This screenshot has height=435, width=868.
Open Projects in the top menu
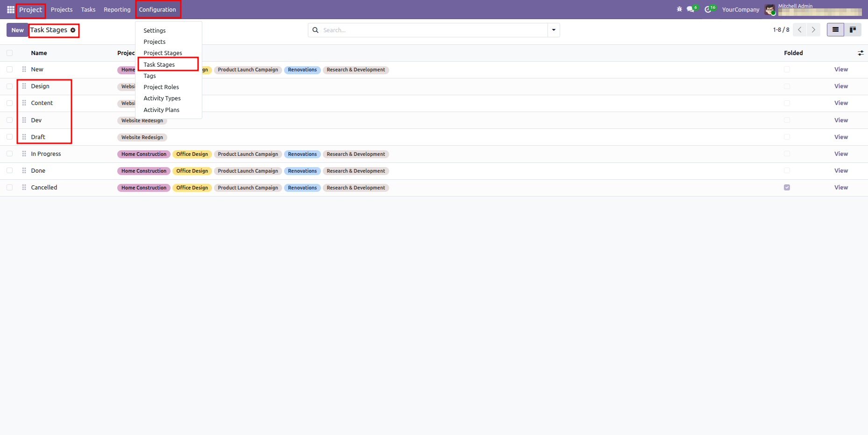(62, 9)
